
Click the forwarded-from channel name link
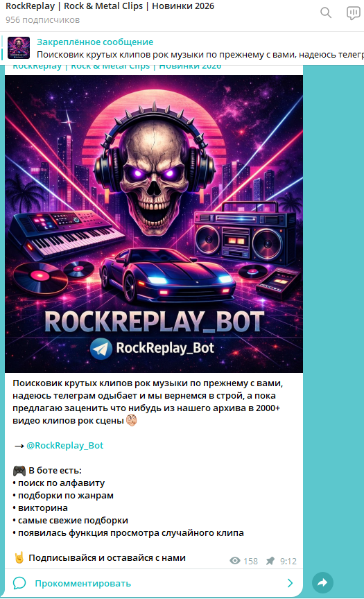coord(117,67)
